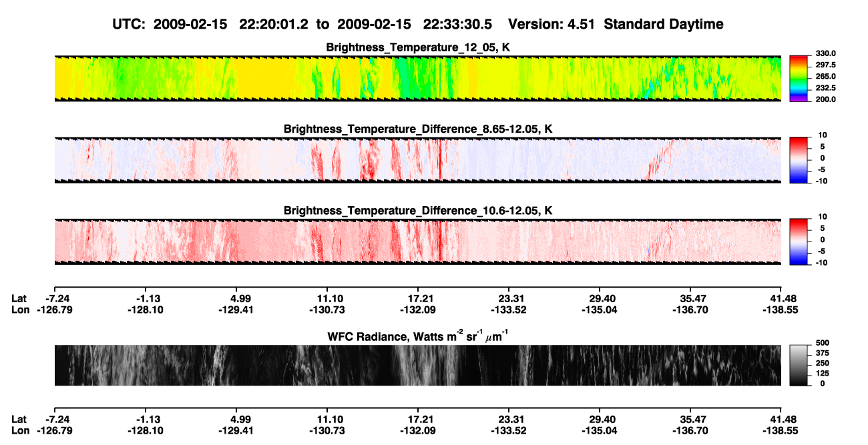Click '-126.79' longitude under the WFC Radiance panel

point(56,430)
